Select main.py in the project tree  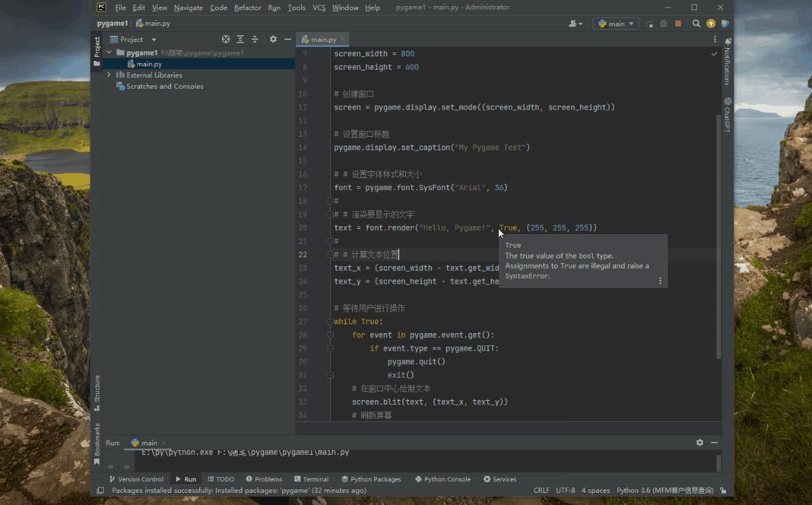tap(149, 64)
